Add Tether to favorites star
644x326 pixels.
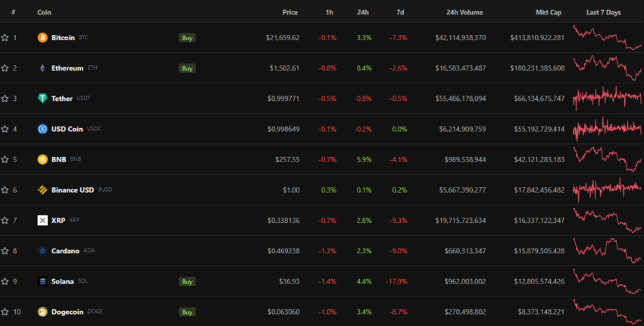tap(5, 99)
